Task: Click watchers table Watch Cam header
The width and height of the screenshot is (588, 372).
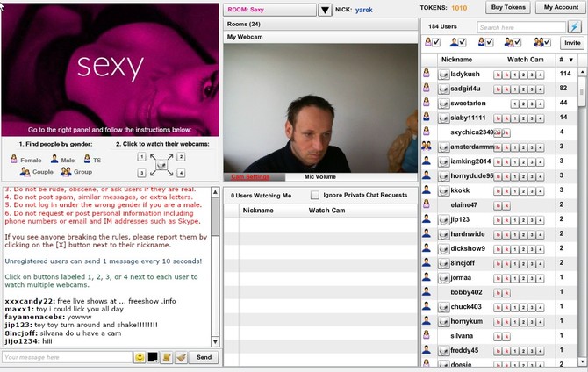Action: tap(326, 211)
